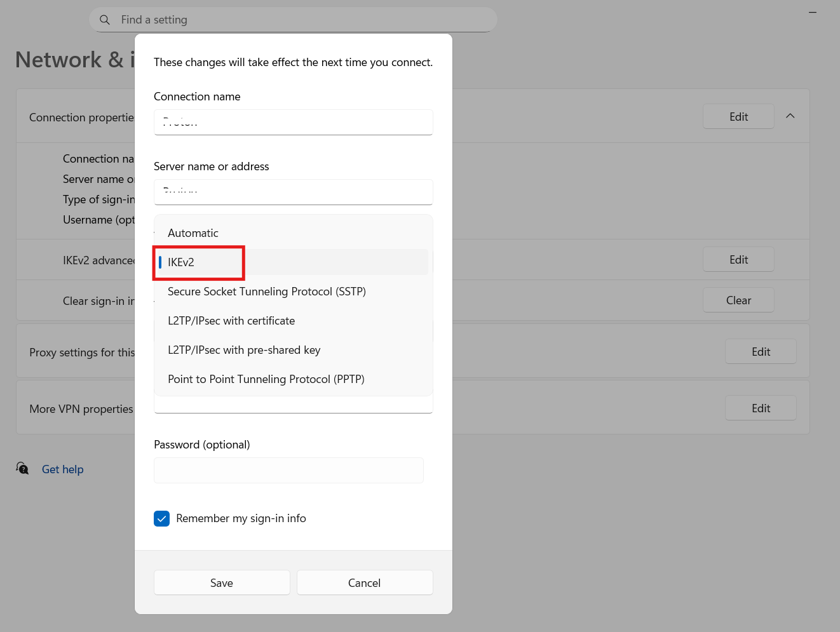Clear the saved sign-in info
This screenshot has width=840, height=632.
click(x=738, y=300)
